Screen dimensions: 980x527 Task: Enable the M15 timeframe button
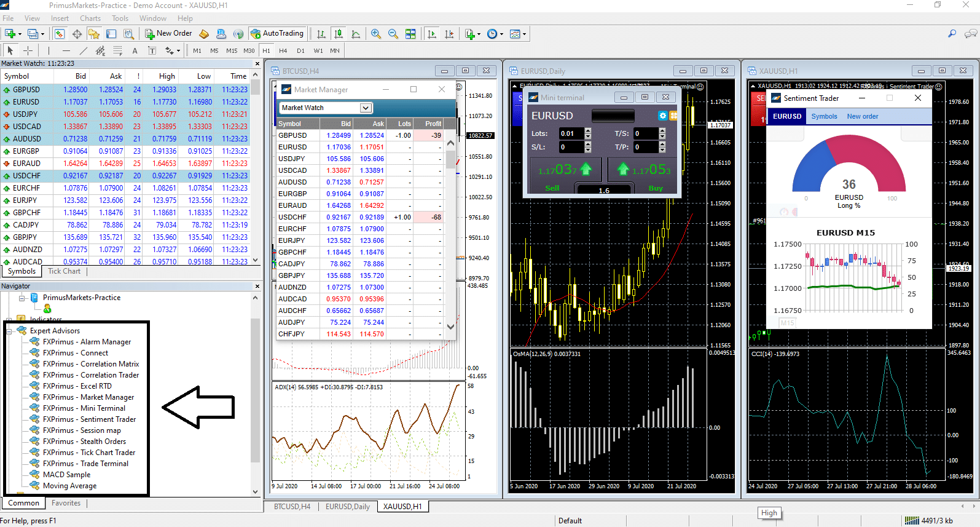(x=232, y=50)
